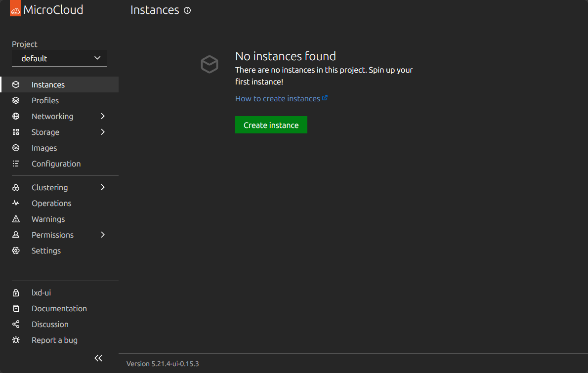588x373 pixels.
Task: Click the Instances cube icon in sidebar
Action: click(16, 84)
